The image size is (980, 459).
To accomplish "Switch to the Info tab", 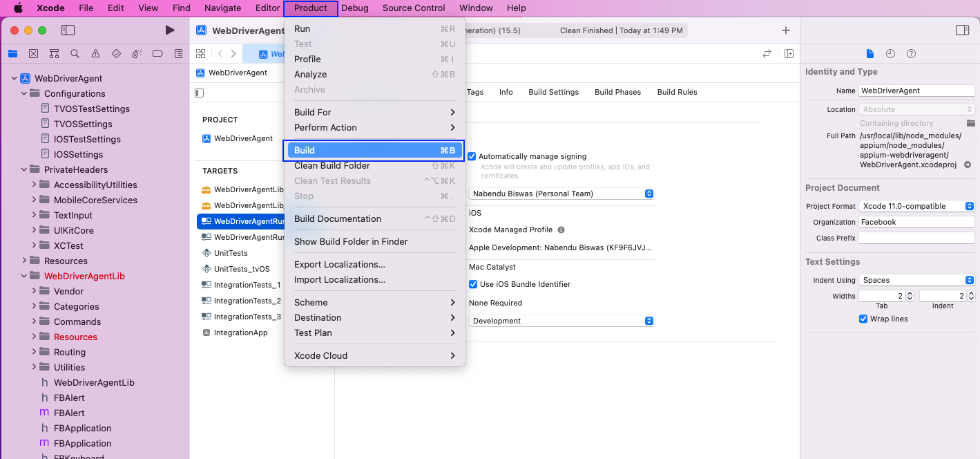I will 506,92.
